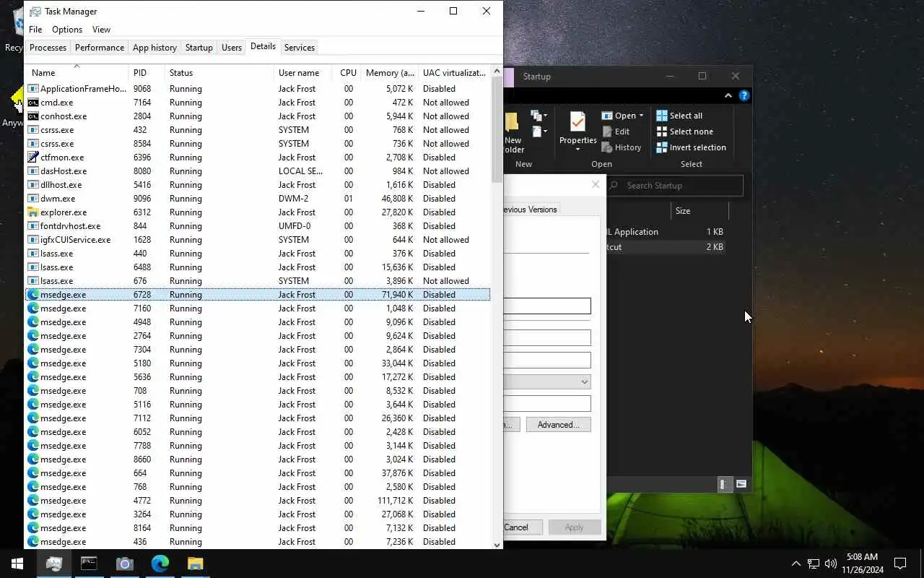
Task: Sort processes by the CPU column header
Action: click(348, 73)
